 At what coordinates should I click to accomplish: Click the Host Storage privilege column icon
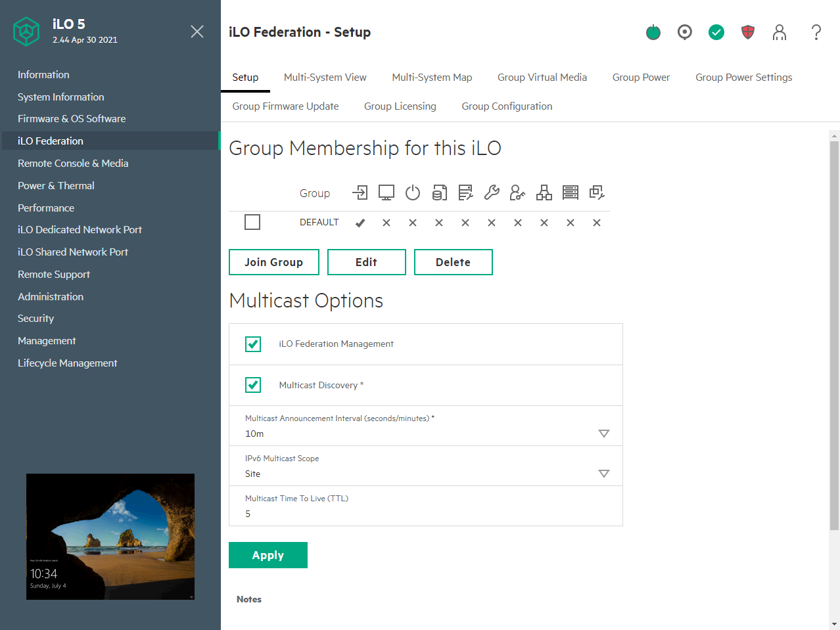571,192
